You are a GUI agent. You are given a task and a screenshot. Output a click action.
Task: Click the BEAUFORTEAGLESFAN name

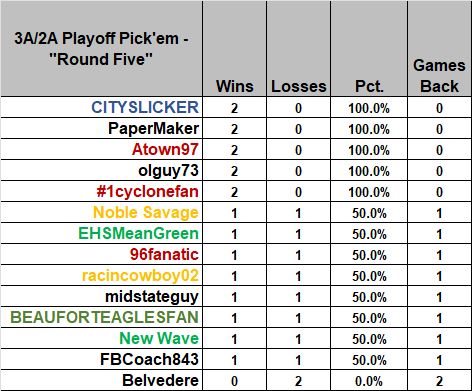(x=105, y=317)
